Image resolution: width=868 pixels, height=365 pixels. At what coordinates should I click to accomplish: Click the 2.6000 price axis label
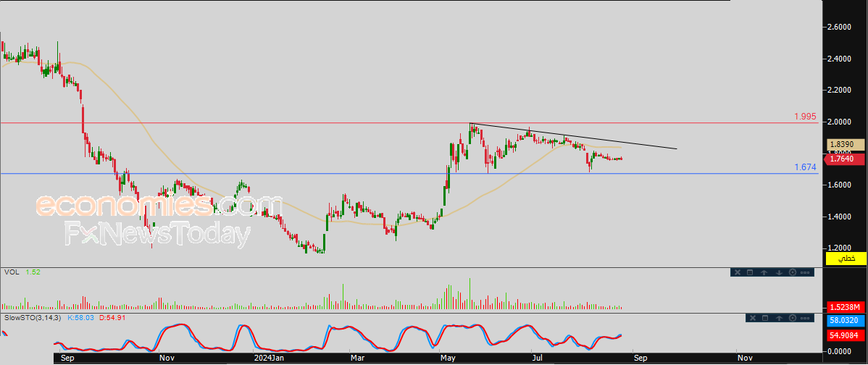tap(840, 27)
